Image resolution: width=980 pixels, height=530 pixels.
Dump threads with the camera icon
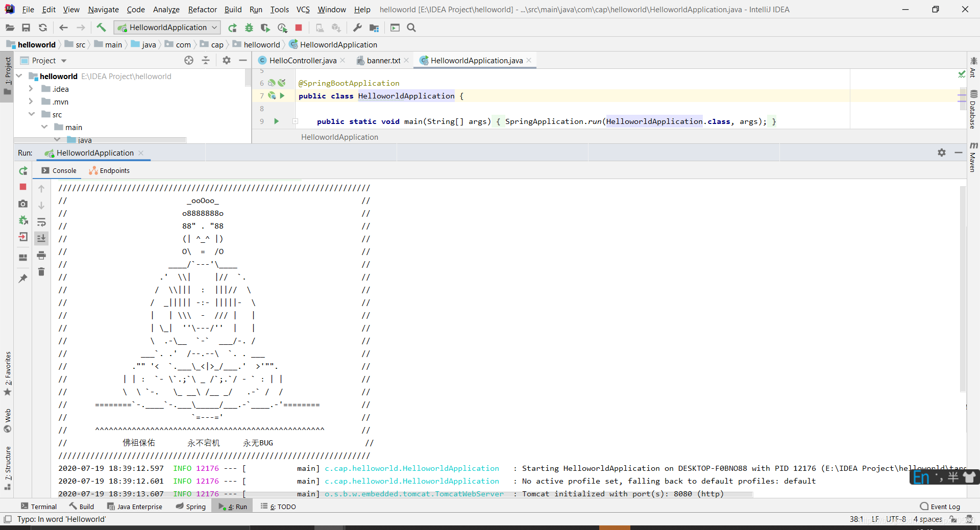23,204
